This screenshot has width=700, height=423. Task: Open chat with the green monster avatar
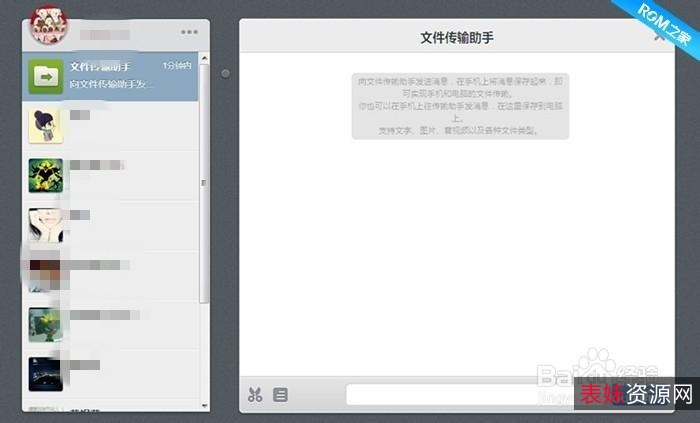(x=46, y=176)
